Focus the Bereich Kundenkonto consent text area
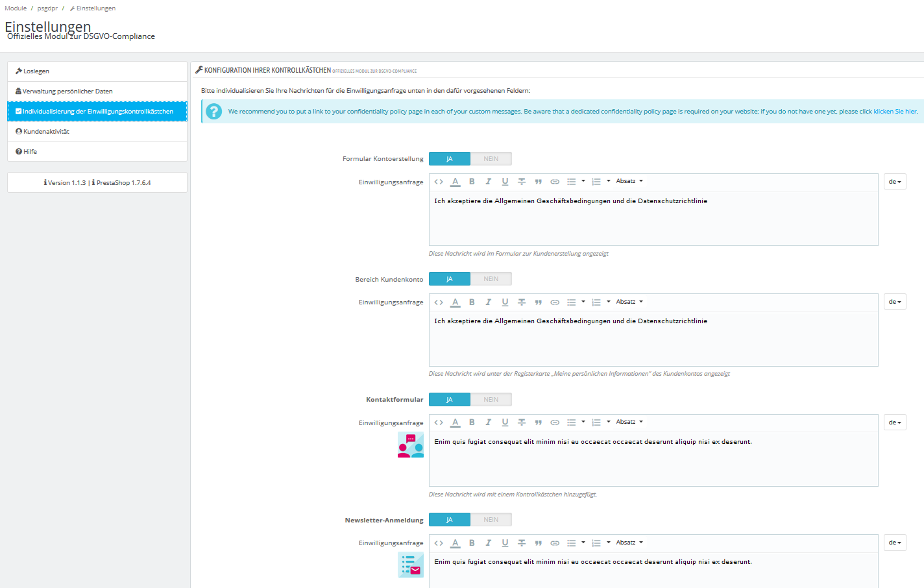Viewport: 924px width, 588px height. tap(653, 339)
